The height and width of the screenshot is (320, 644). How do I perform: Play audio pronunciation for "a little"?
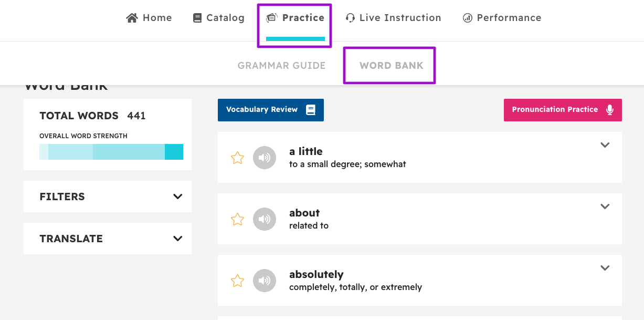tap(264, 158)
